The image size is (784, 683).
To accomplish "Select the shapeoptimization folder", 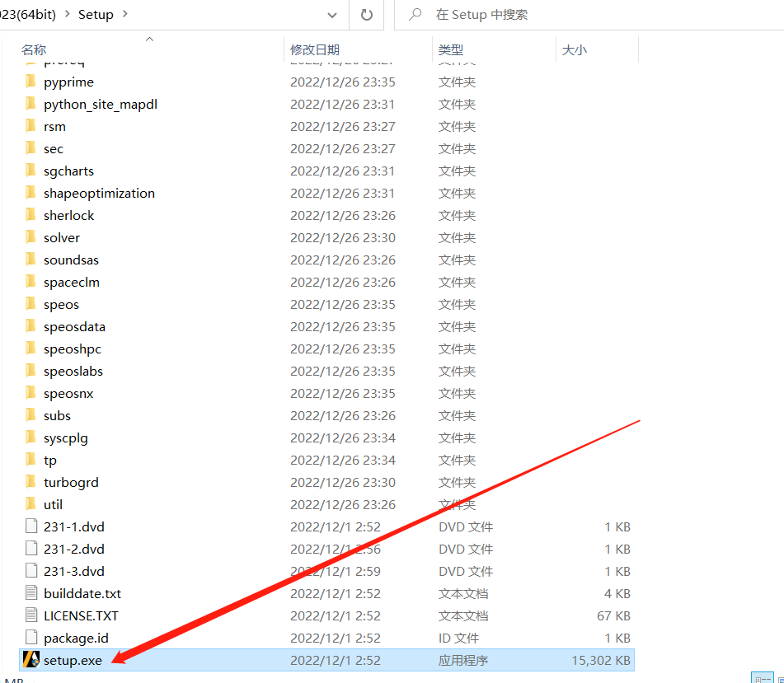I will (99, 194).
